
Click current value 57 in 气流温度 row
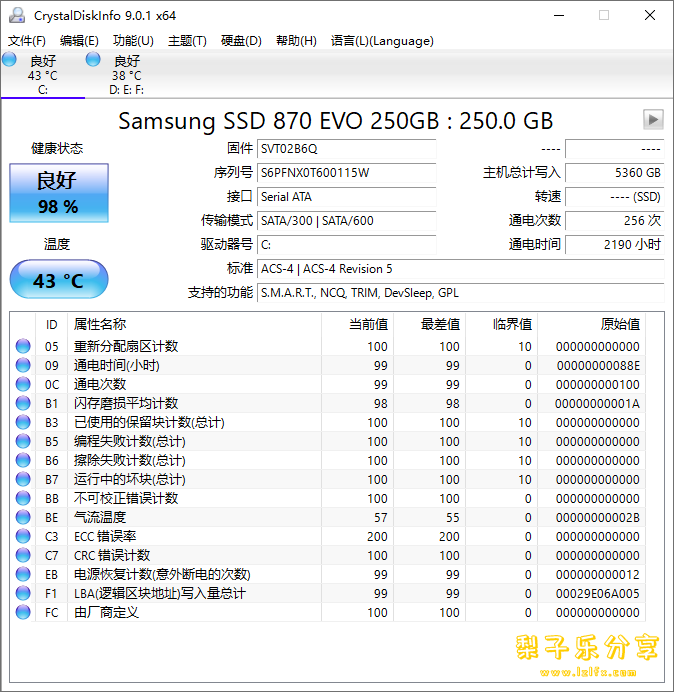tap(380, 518)
